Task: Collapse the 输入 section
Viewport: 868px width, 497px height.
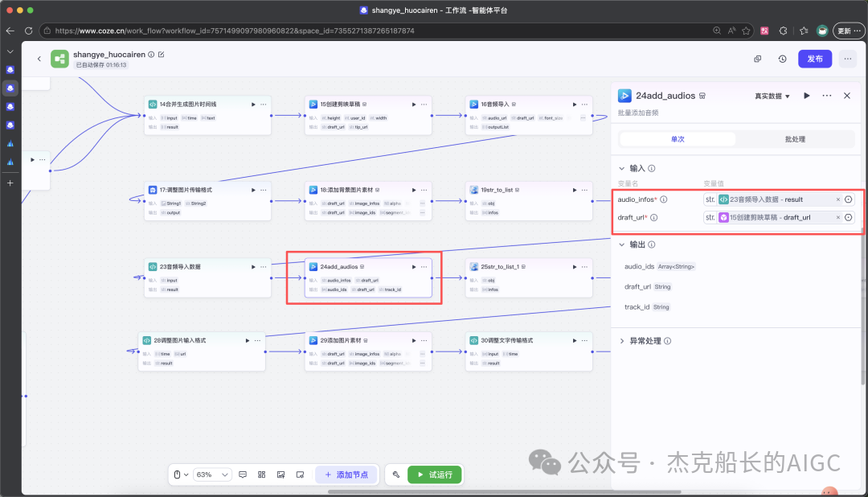Action: pos(621,168)
